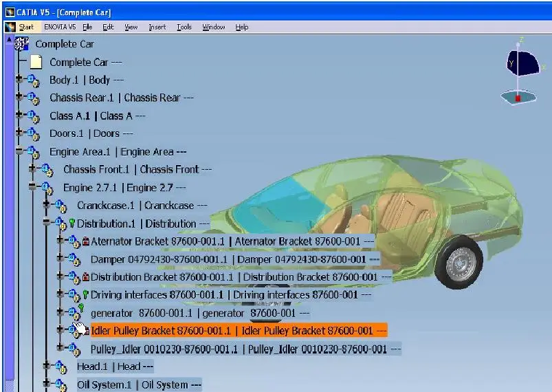Viewport: 552px width, 392px height.
Task: Expand the Cranckcase.1 node
Action: (x=47, y=204)
